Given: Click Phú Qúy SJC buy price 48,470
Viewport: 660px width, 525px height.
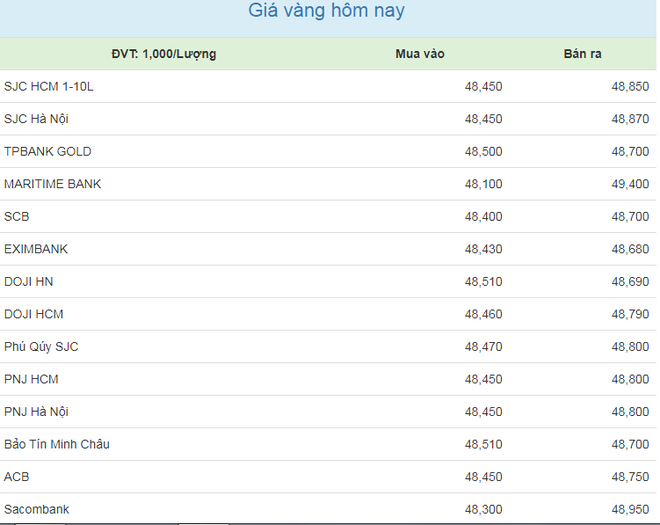Looking at the screenshot, I should 484,347.
